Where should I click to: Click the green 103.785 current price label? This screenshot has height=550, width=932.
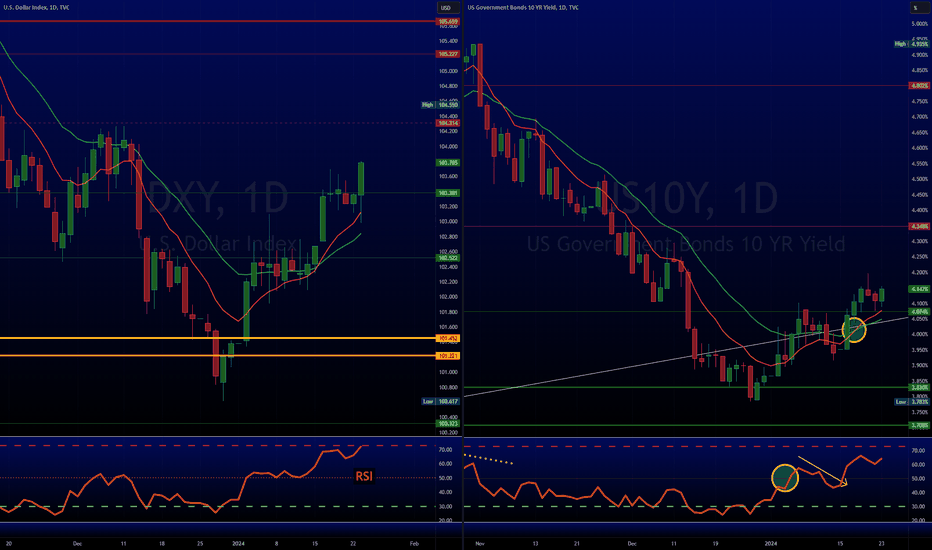[448, 162]
